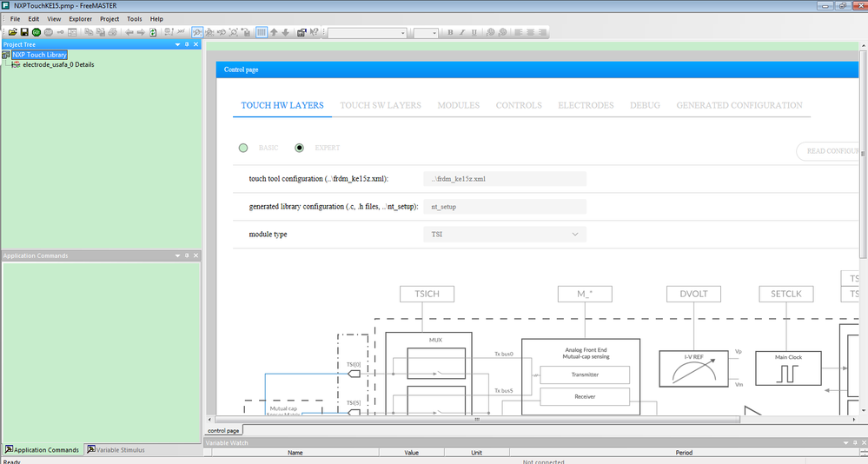This screenshot has width=868, height=464.
Task: Switch to the MODULES tab
Action: pyautogui.click(x=459, y=105)
